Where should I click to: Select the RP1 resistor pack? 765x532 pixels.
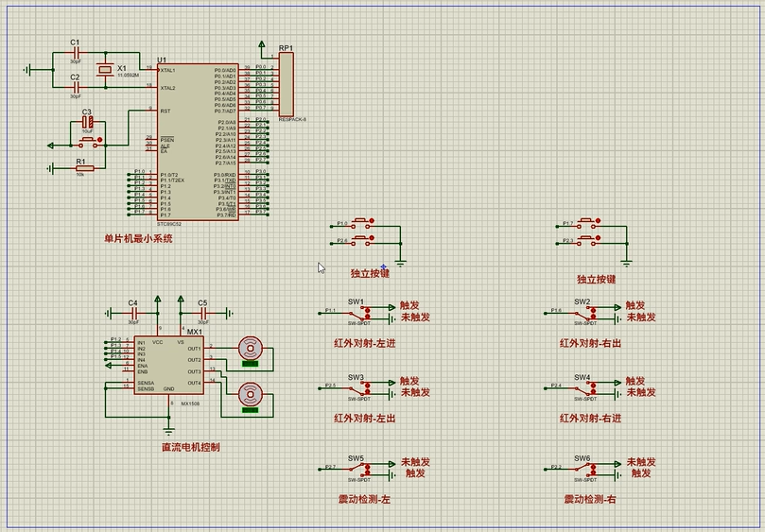[286, 85]
